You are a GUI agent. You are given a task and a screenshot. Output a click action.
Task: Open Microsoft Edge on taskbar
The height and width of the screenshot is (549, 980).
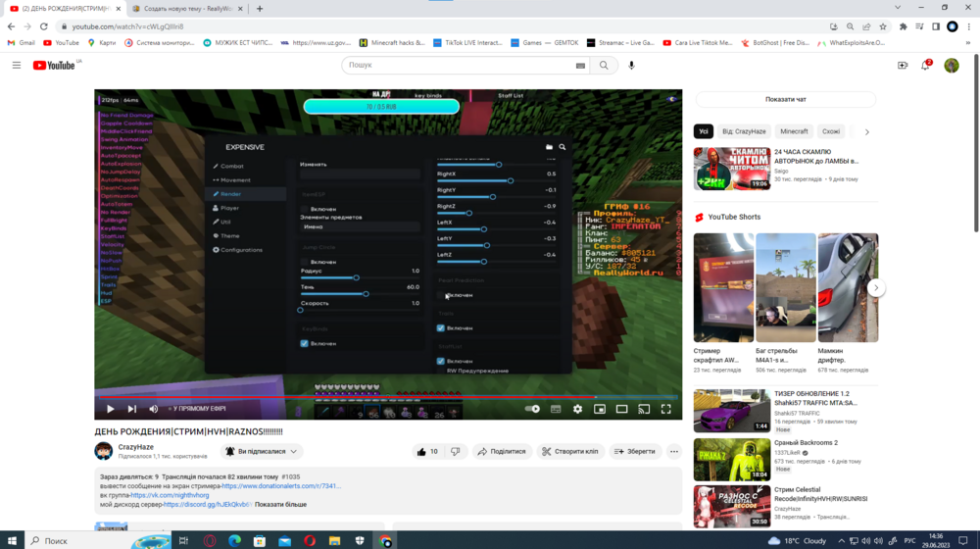[x=234, y=541]
